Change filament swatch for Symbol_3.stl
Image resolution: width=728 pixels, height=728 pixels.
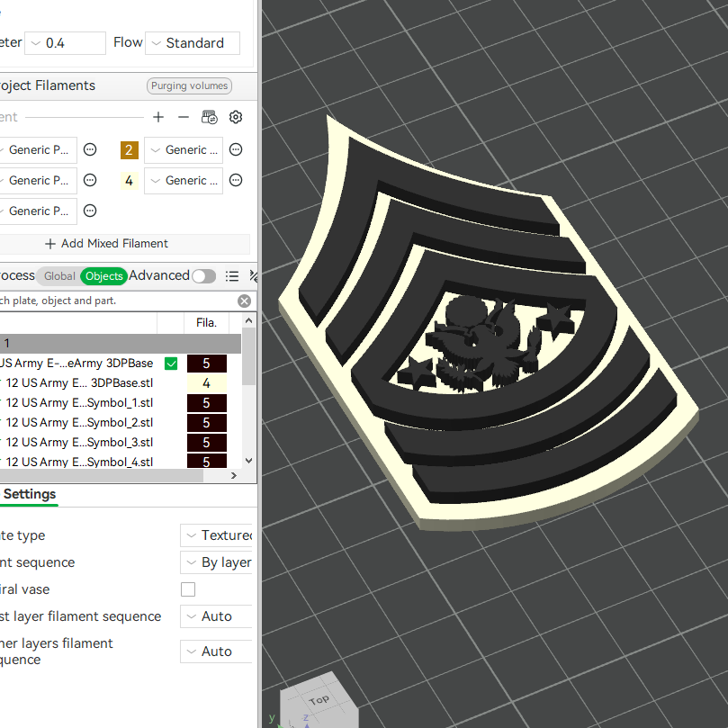click(x=207, y=443)
